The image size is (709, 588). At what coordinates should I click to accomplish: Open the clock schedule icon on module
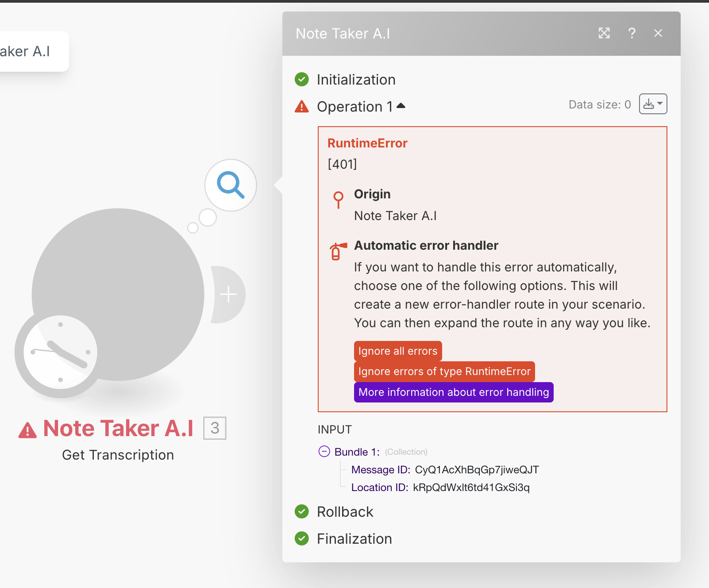click(59, 352)
